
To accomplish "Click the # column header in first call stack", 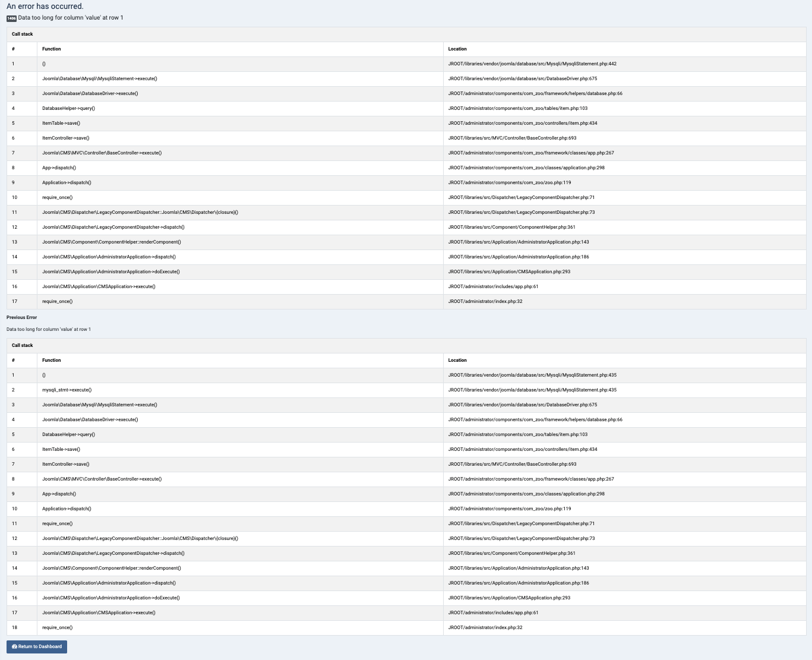I will tap(13, 49).
